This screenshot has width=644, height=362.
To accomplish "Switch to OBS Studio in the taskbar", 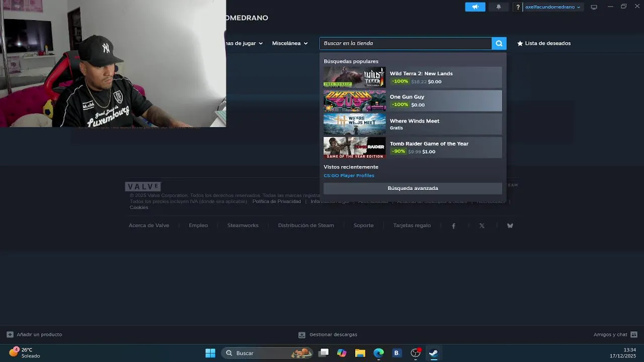I will click(x=415, y=353).
